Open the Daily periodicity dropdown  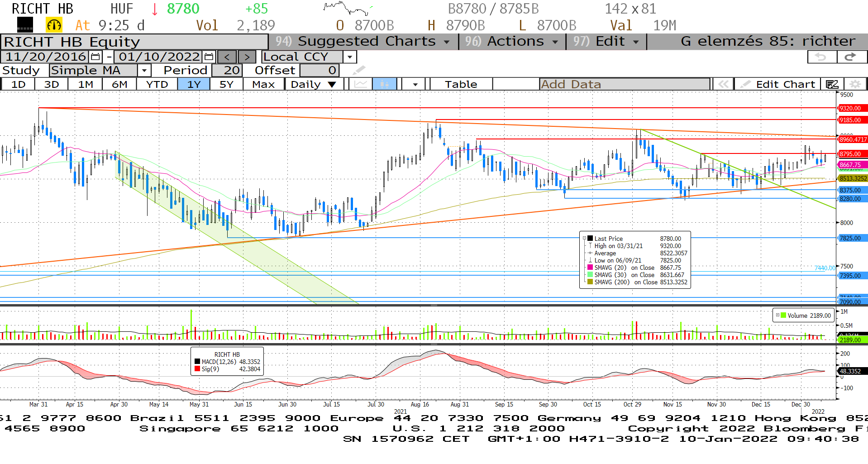314,84
